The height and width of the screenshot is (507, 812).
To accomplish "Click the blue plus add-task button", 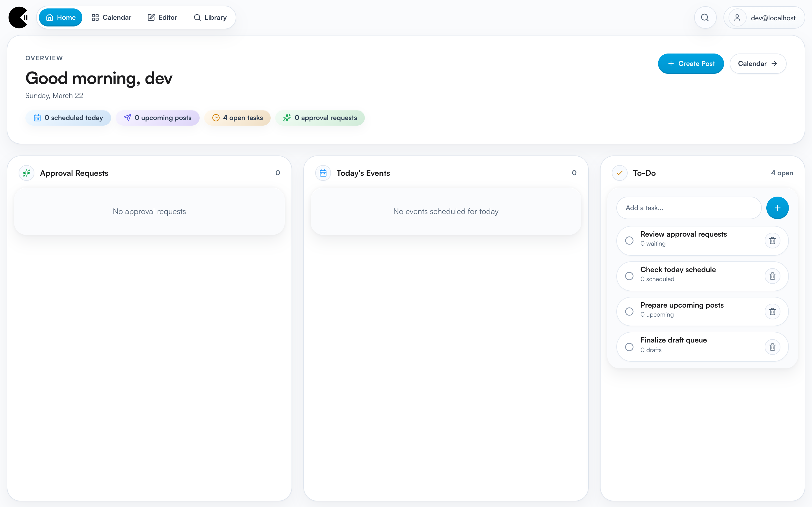I will coord(777,208).
